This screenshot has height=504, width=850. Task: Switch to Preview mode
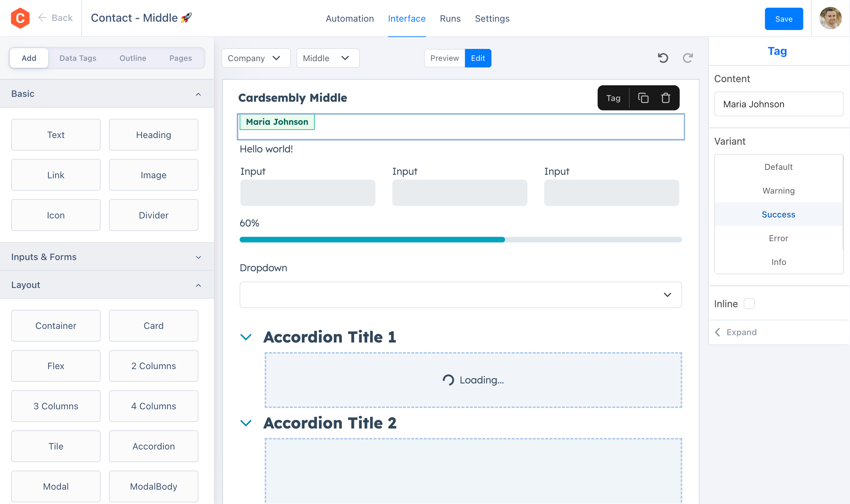click(444, 58)
